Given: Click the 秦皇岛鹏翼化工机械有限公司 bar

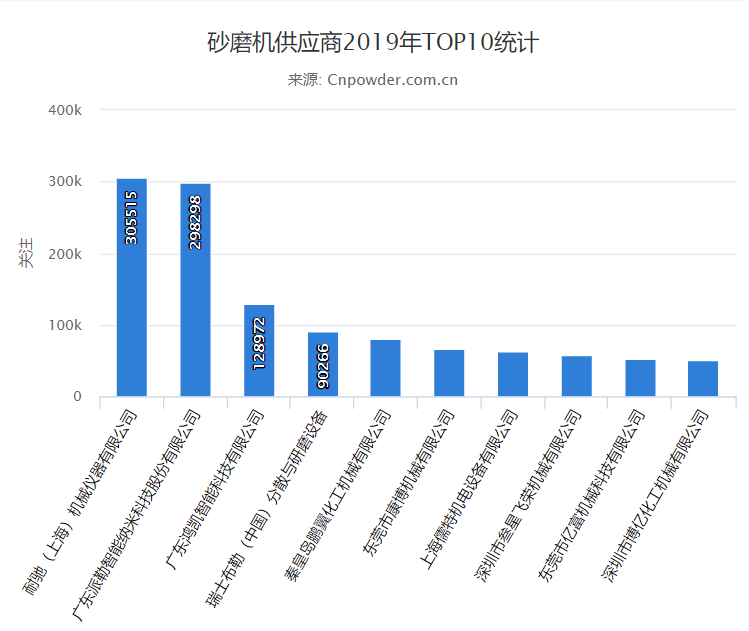Looking at the screenshot, I should click(x=386, y=369).
